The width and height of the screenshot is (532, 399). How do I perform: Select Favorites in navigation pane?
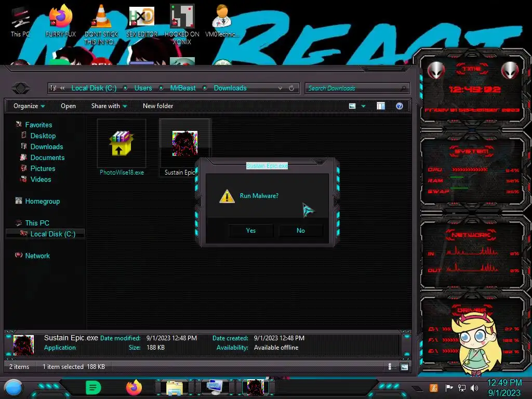[38, 125]
